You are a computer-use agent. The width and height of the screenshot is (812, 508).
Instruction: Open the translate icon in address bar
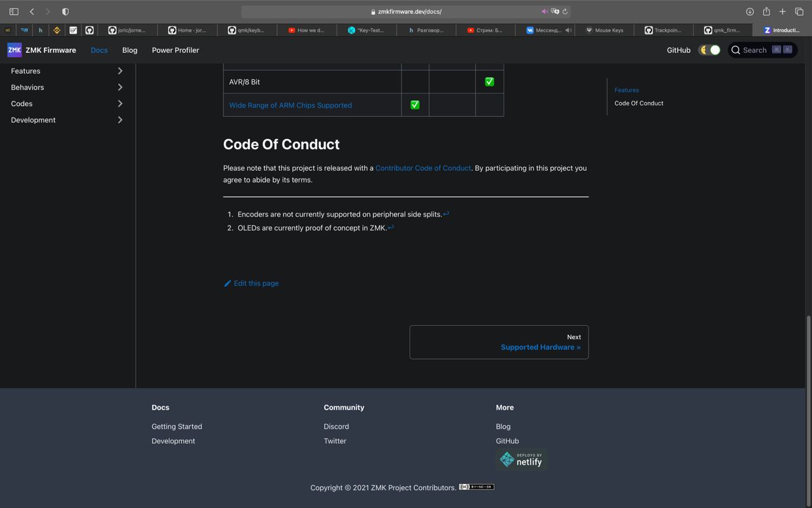(x=555, y=11)
